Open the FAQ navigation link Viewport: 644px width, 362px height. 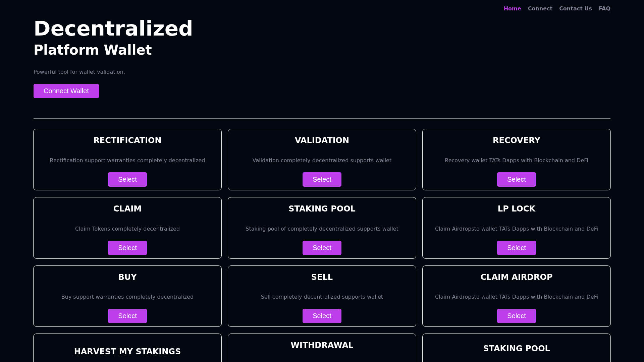coord(604,9)
